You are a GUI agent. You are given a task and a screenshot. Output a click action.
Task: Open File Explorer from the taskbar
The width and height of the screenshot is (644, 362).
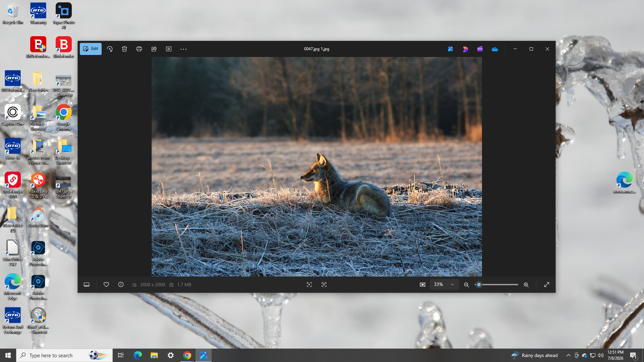[154, 355]
